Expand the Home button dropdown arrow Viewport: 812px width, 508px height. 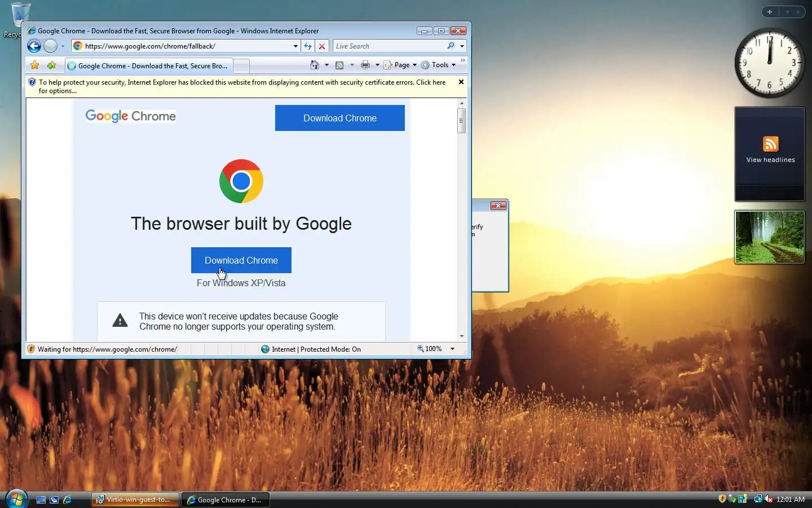tap(326, 65)
